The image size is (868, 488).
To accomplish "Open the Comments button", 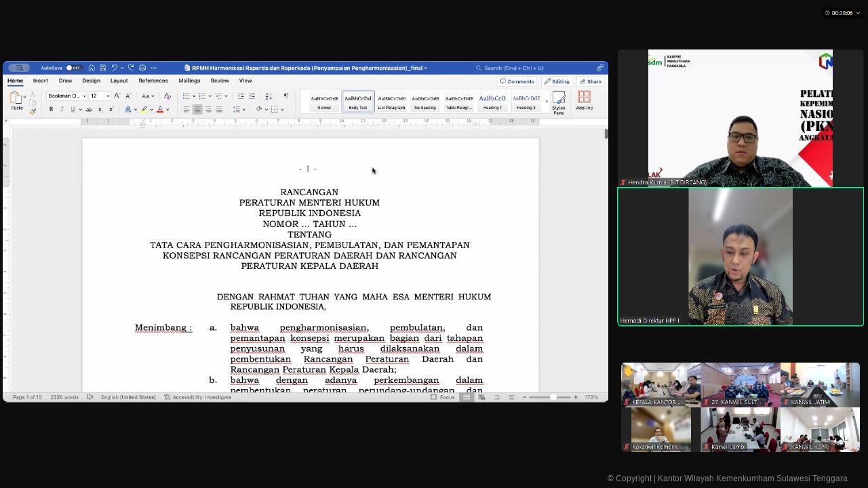I will 517,81.
